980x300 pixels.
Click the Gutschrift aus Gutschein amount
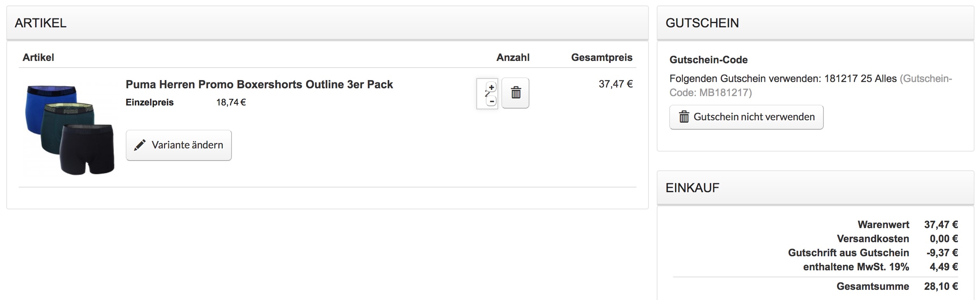[942, 253]
